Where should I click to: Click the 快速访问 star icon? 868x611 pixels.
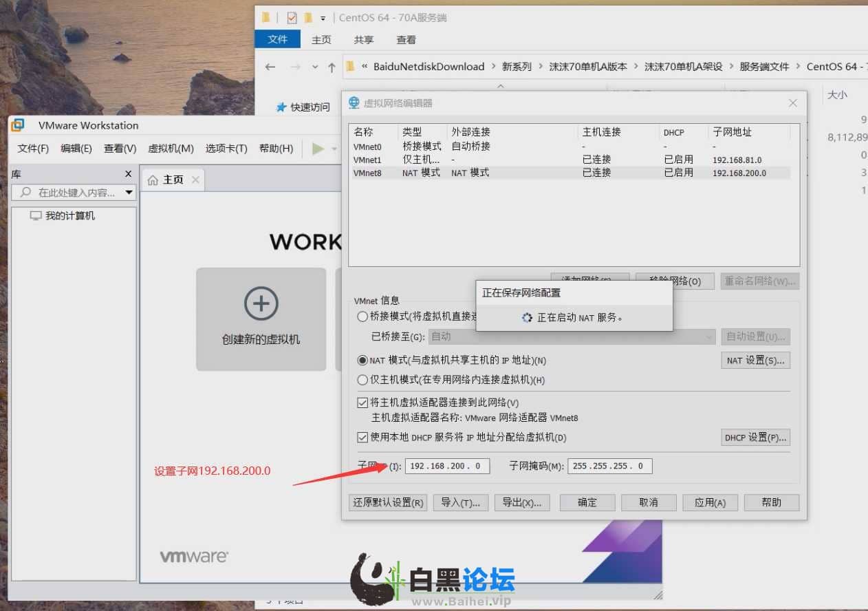281,107
